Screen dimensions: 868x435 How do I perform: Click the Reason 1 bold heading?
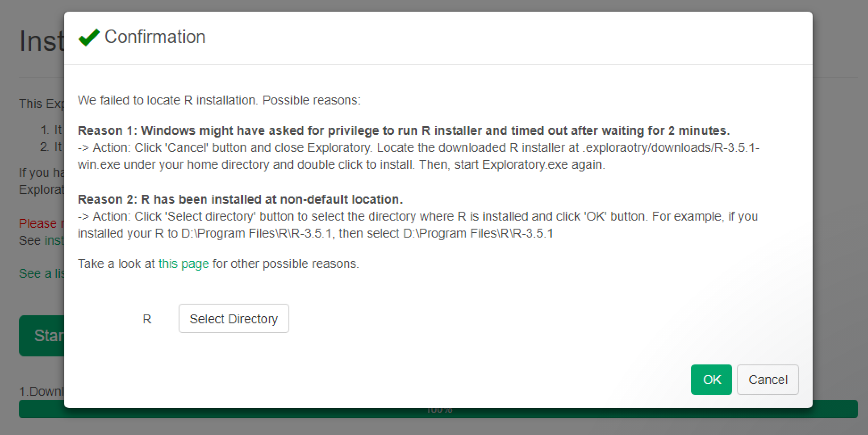pyautogui.click(x=403, y=130)
